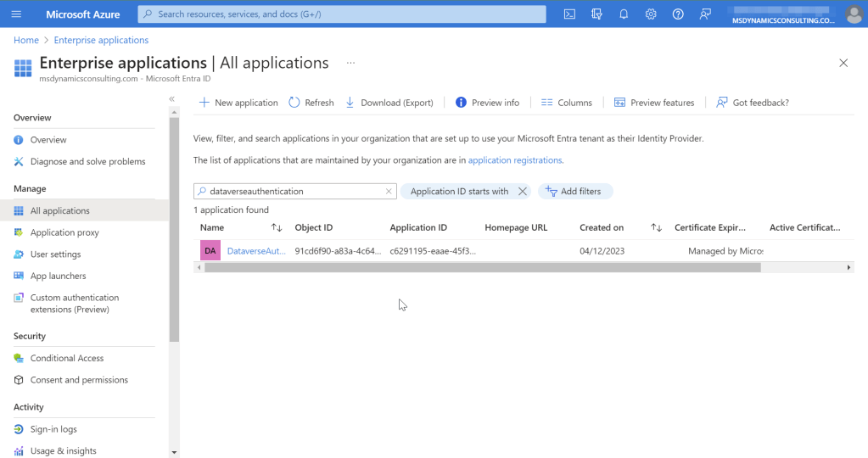Launch Cloud Shell from the top bar
868x458 pixels.
point(569,14)
